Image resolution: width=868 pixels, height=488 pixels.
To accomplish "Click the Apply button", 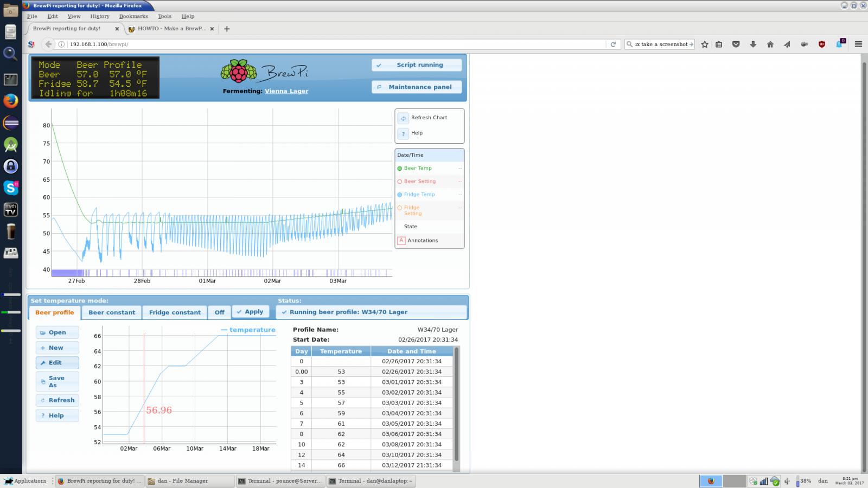I will tap(251, 312).
